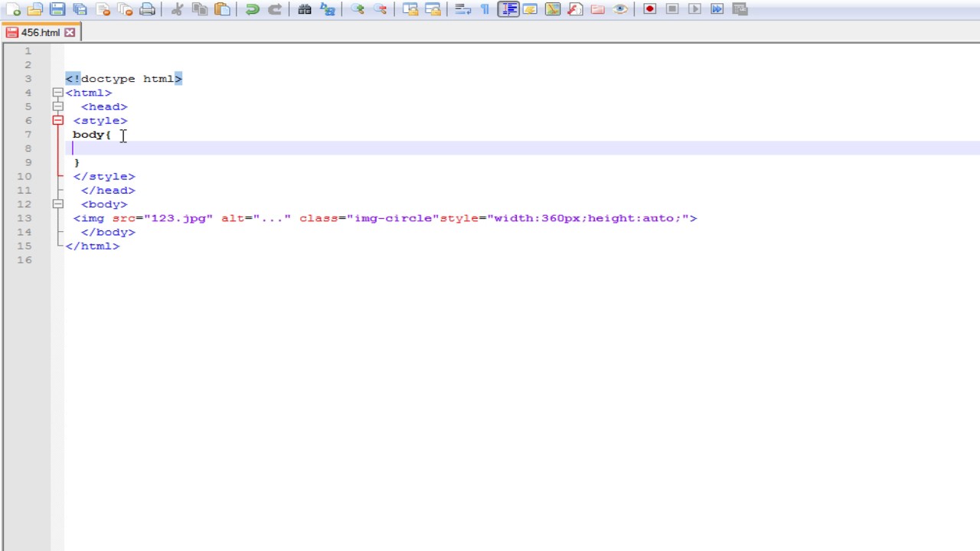Open user-defined language dialog icon

(530, 9)
